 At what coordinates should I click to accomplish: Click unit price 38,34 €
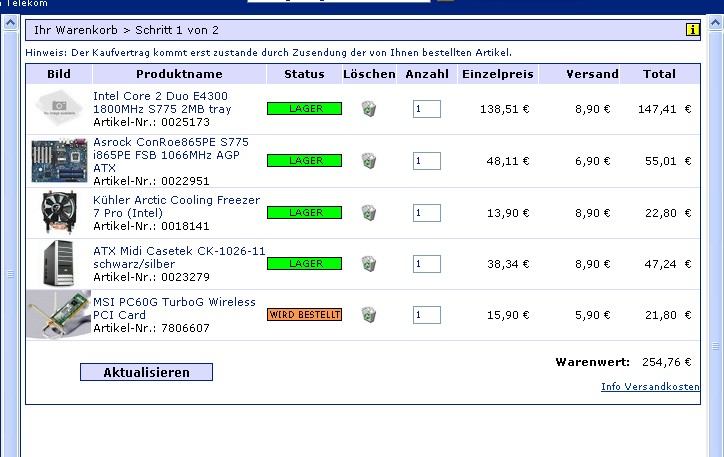[508, 264]
